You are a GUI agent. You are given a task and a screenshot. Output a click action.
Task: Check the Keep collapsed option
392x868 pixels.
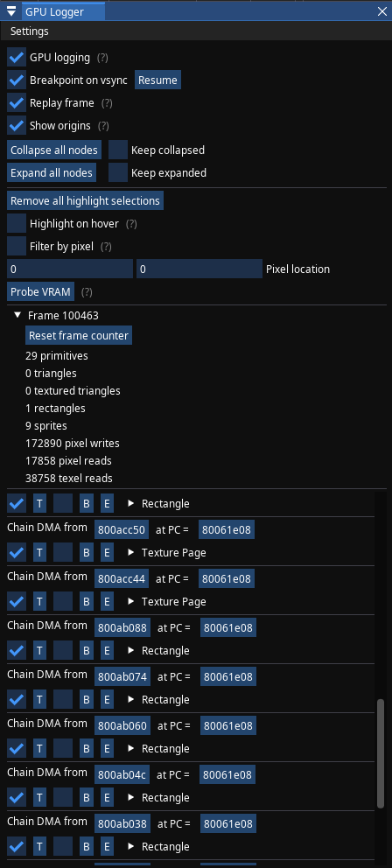pos(118,150)
